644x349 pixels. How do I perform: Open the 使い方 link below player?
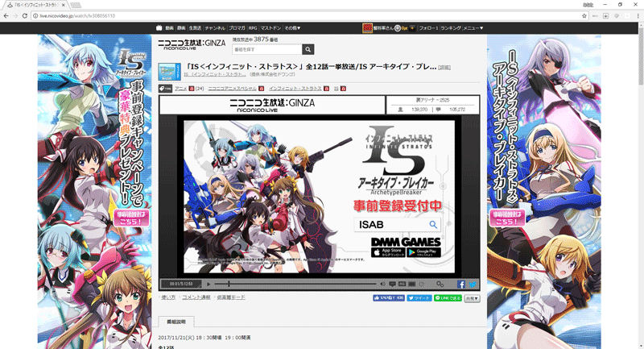pos(168,297)
